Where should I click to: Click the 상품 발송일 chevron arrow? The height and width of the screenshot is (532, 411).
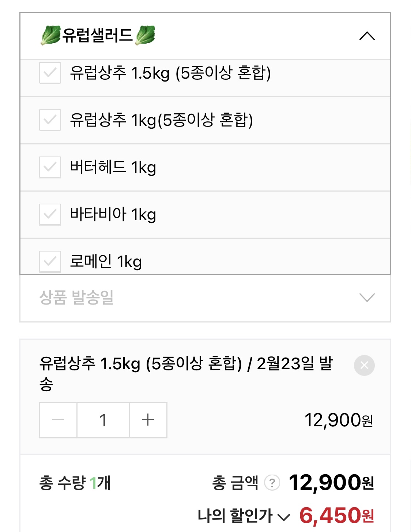tap(367, 298)
